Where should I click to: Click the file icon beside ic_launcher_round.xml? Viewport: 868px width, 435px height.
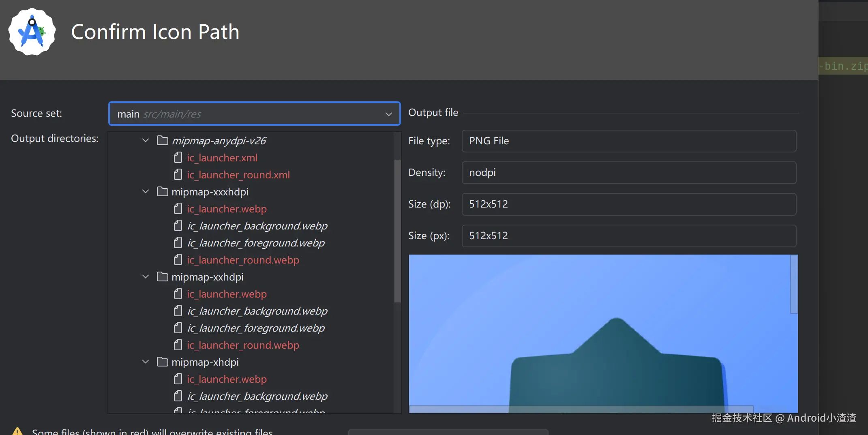click(x=178, y=175)
